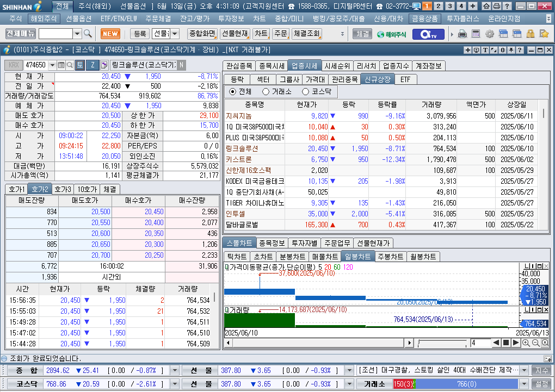
Task: Open the news ticker dropdown arrow
Action: (524, 370)
